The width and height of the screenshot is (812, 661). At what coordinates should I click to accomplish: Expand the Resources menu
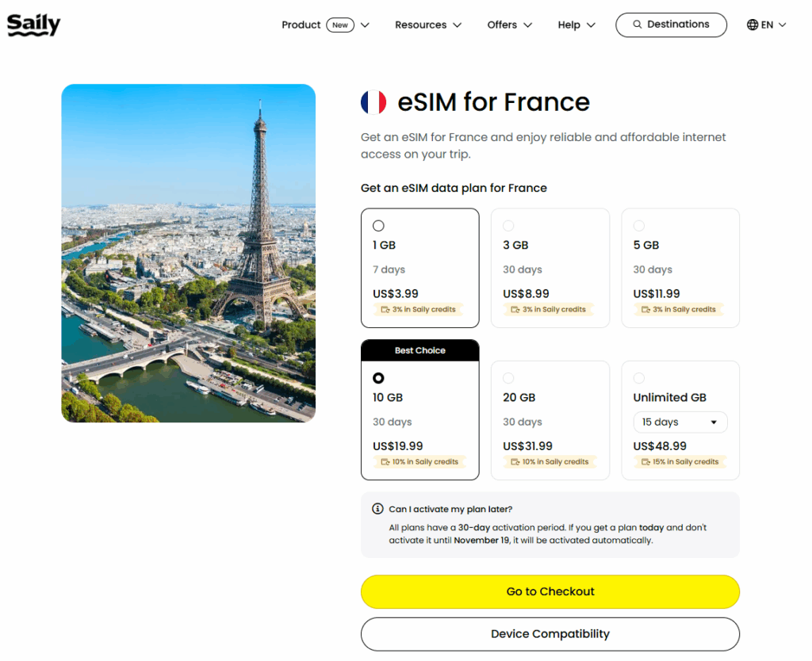point(428,25)
